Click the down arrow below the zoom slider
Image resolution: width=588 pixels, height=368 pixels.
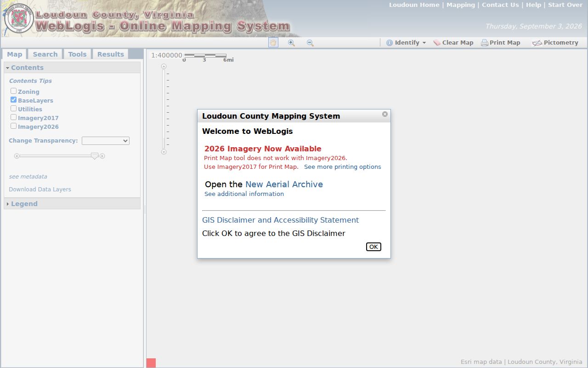coord(164,152)
